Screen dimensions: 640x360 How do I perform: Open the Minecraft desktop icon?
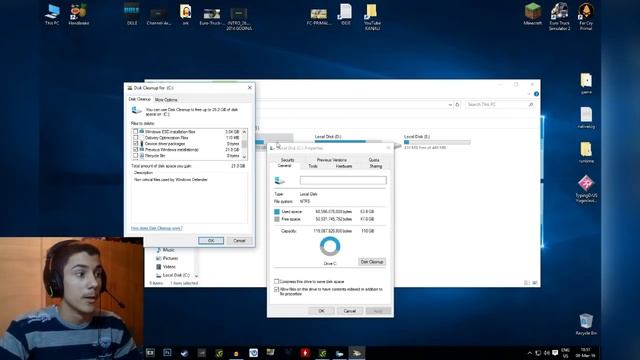coord(533,15)
